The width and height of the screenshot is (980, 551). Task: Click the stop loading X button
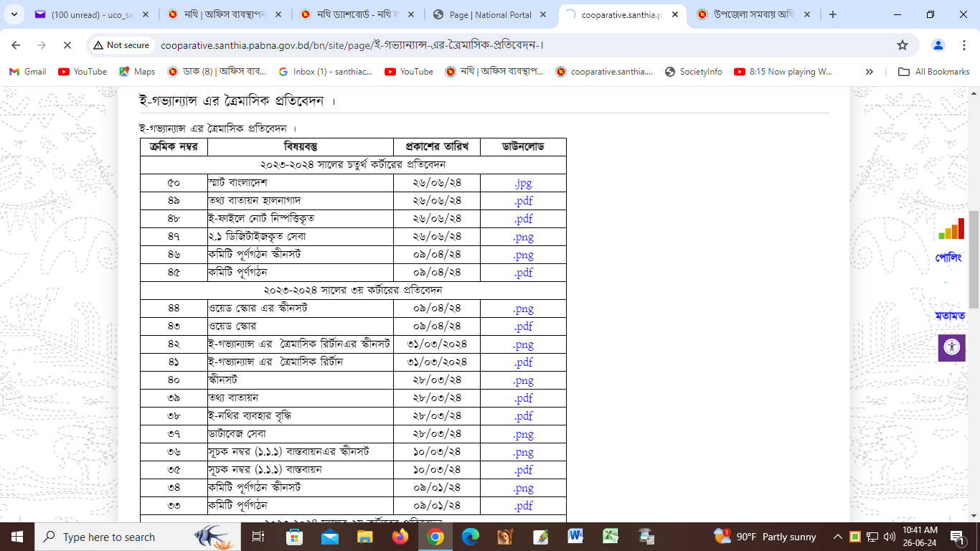point(67,45)
